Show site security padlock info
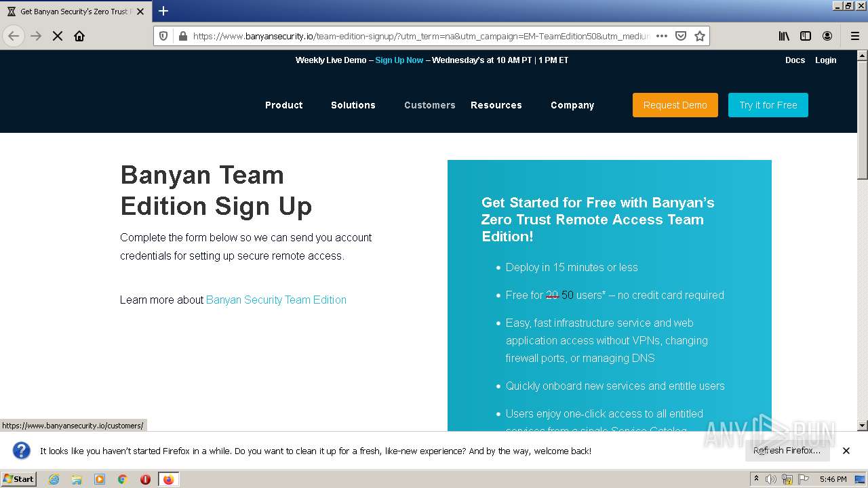Viewport: 868px width, 488px height. click(182, 36)
